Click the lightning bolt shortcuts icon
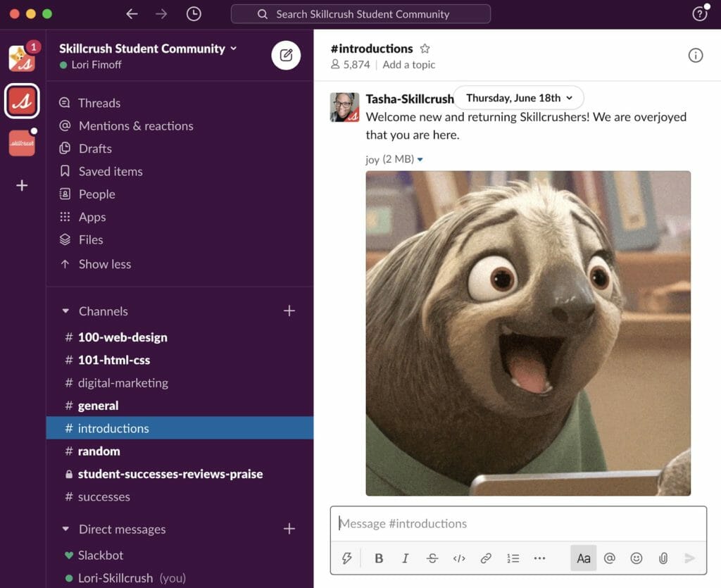The width and height of the screenshot is (721, 588). pyautogui.click(x=346, y=558)
